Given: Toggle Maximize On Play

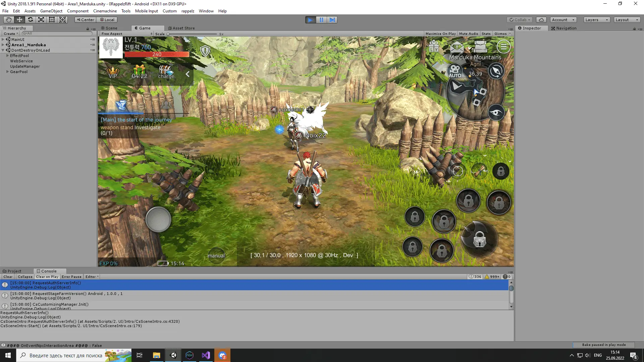Looking at the screenshot, I should (440, 34).
